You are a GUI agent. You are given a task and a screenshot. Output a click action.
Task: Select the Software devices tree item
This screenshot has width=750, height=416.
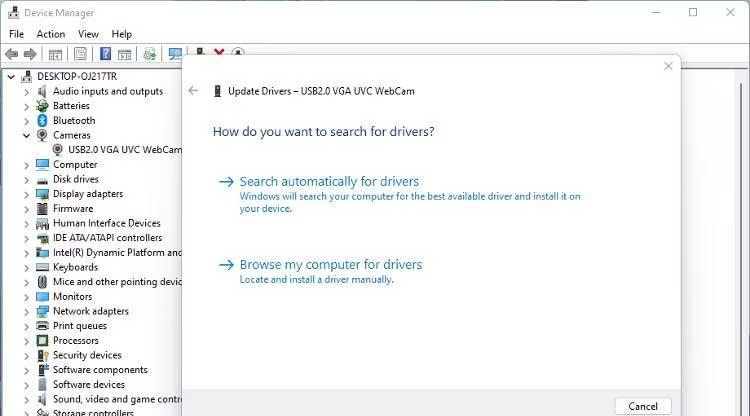point(88,384)
